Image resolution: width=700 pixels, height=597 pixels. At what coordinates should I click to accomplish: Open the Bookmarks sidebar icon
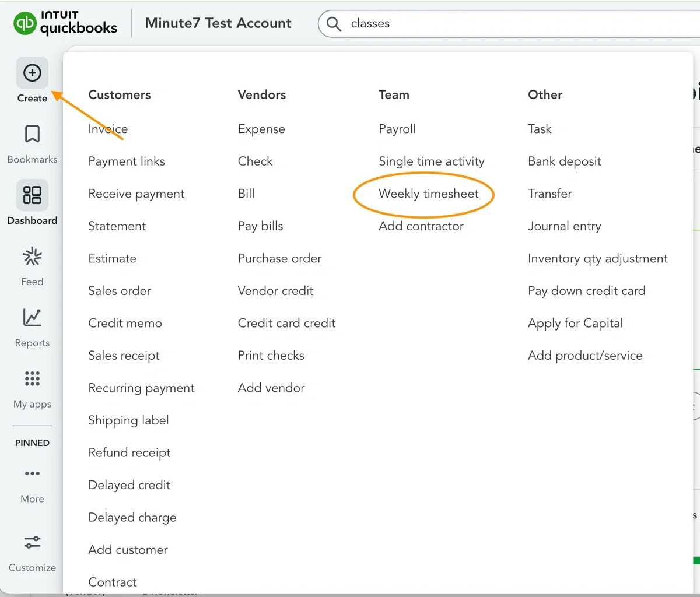[x=32, y=134]
